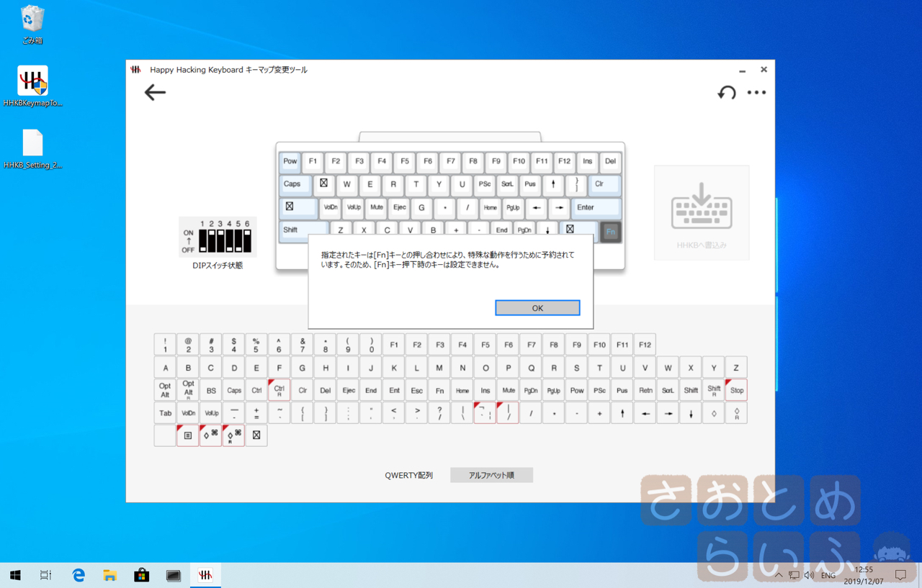Pick the diamond command key in palette
The width and height of the screenshot is (922, 588).
click(210, 435)
